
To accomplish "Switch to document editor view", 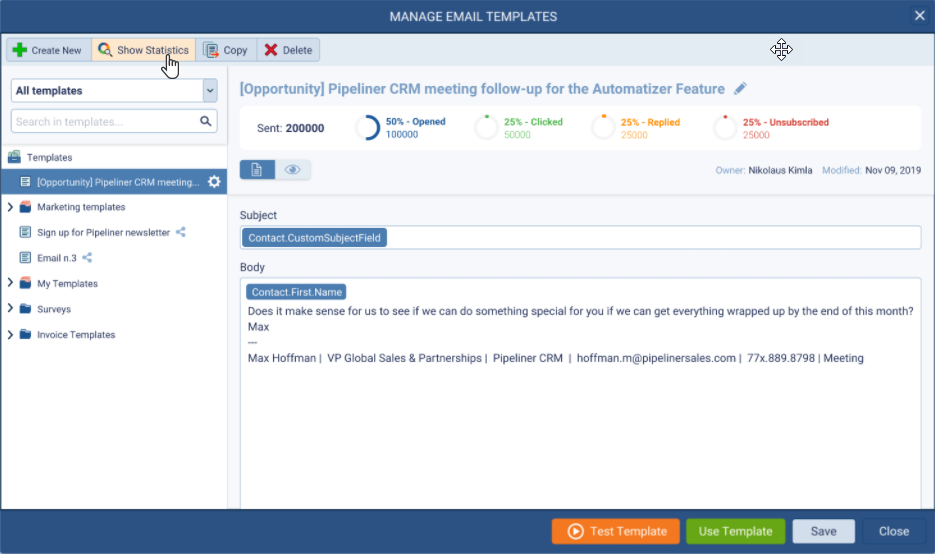I will pos(257,170).
